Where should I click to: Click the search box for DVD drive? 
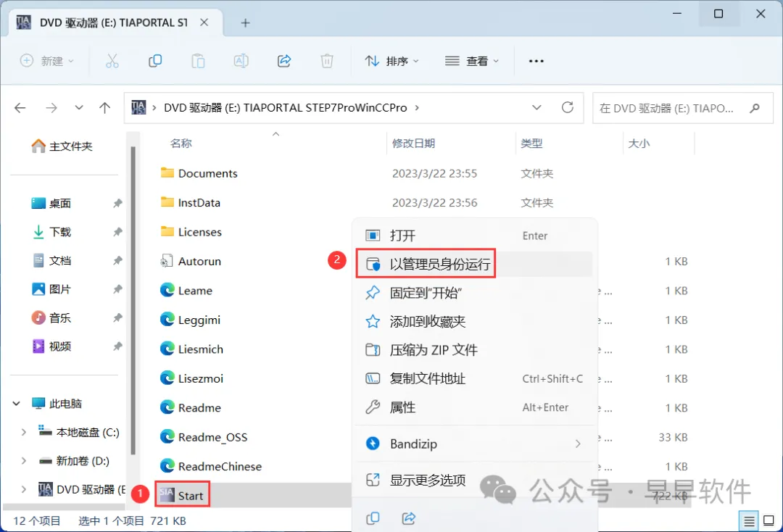click(x=683, y=108)
